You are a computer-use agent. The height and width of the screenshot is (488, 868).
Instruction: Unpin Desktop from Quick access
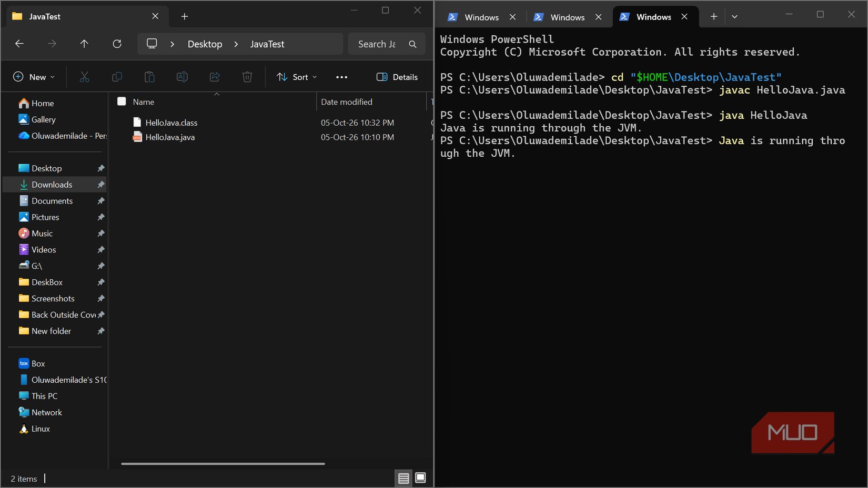pos(101,168)
